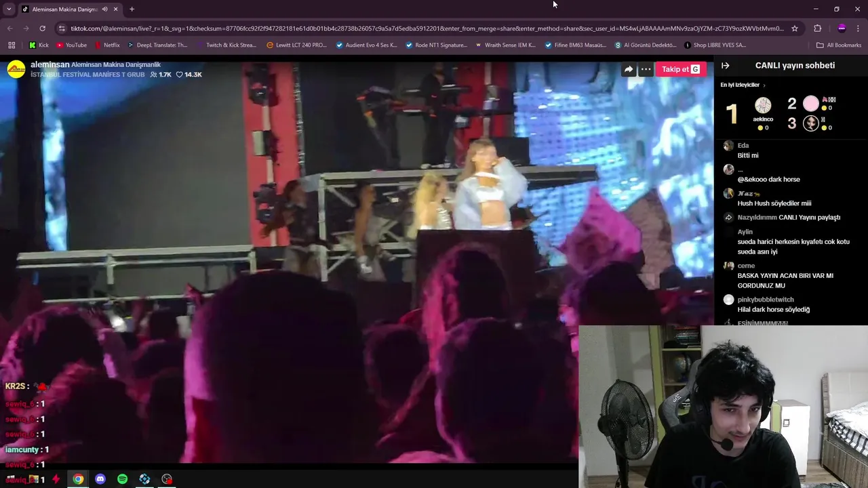Open the Twitch & Kick Stream bookmark
Screen dimensions: 868x488
coord(226,45)
